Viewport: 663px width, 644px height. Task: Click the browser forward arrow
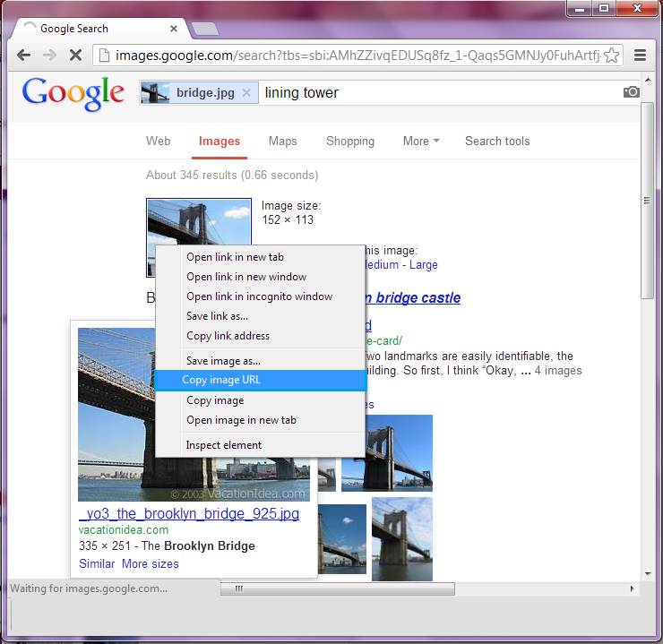point(50,55)
